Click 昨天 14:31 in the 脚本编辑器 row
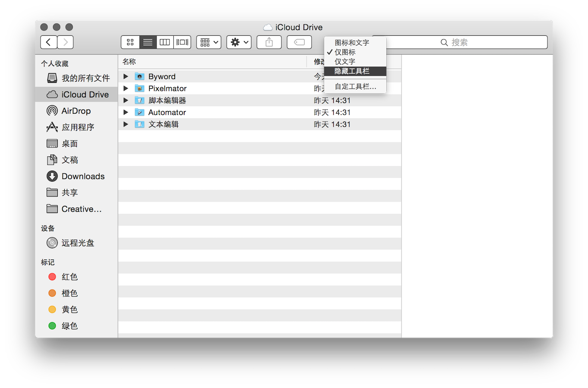 (332, 100)
